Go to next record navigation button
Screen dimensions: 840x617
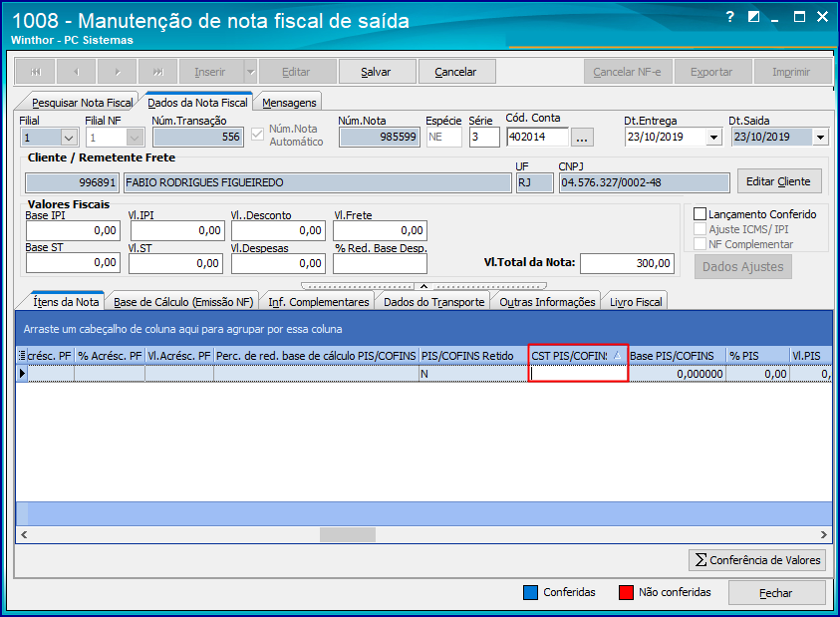(x=118, y=72)
